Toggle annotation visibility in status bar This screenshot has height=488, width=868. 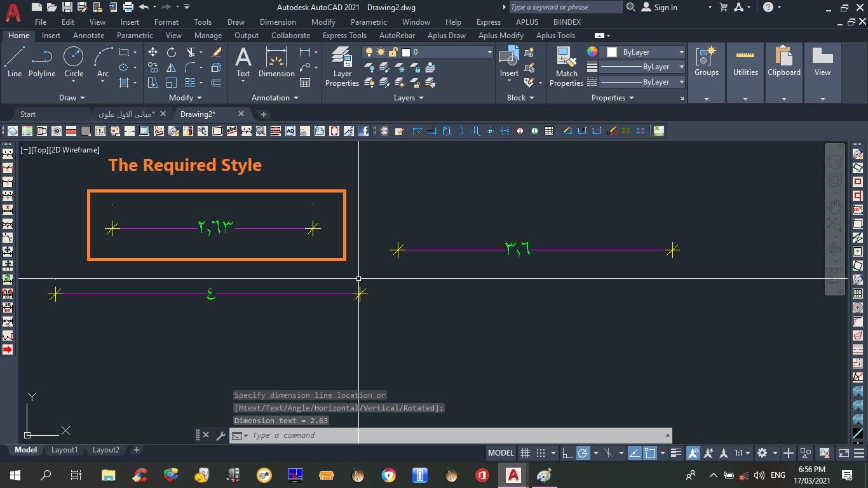pos(693,453)
